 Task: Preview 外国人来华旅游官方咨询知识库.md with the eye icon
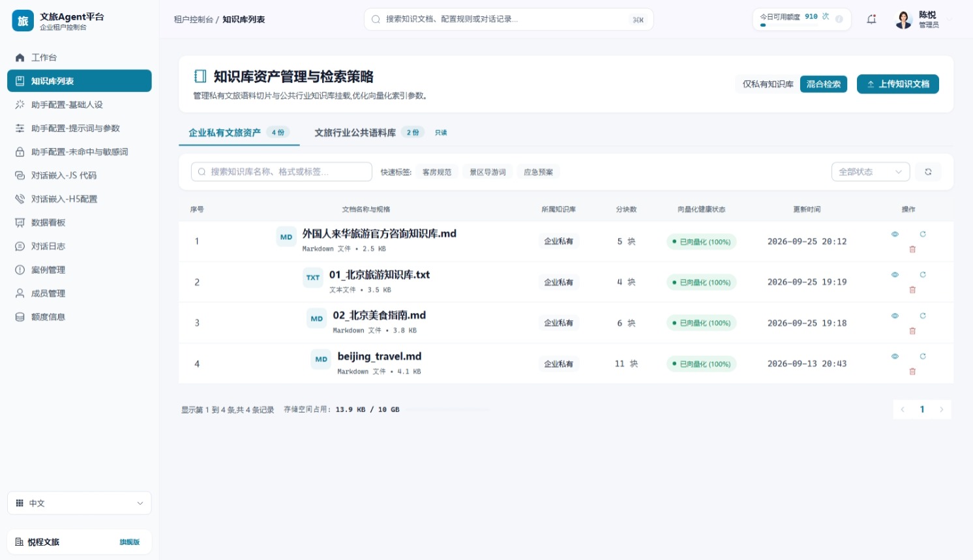(x=895, y=234)
